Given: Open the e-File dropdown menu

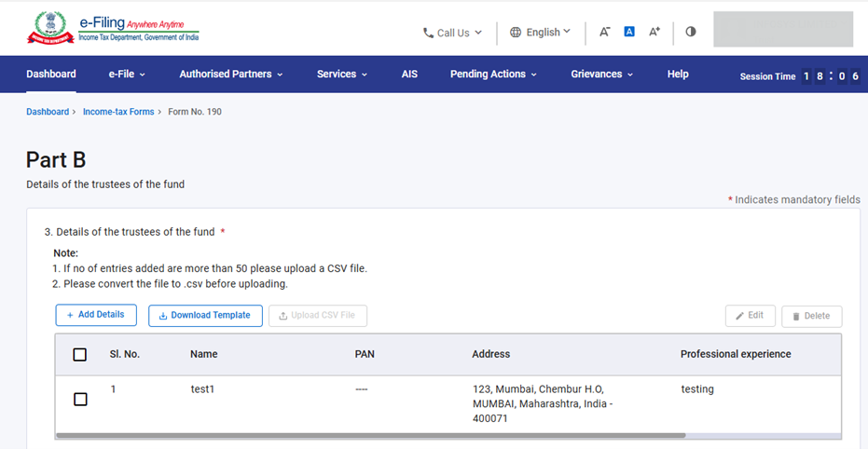Looking at the screenshot, I should click(127, 75).
